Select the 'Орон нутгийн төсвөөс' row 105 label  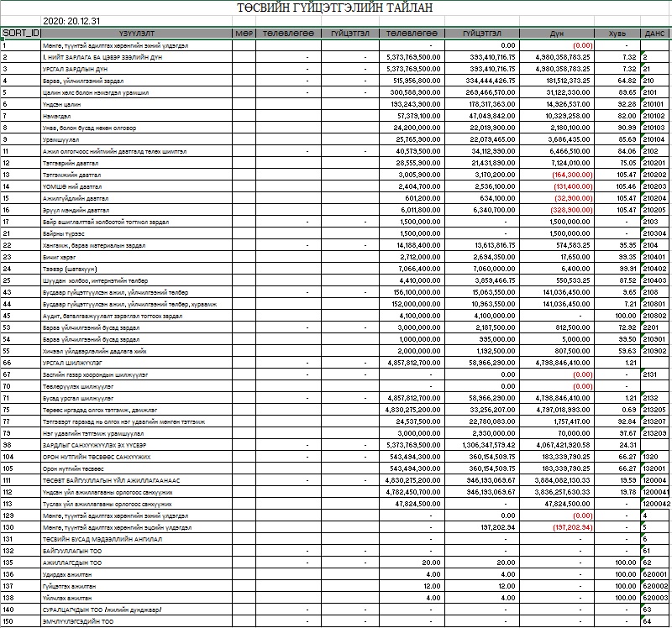click(73, 468)
